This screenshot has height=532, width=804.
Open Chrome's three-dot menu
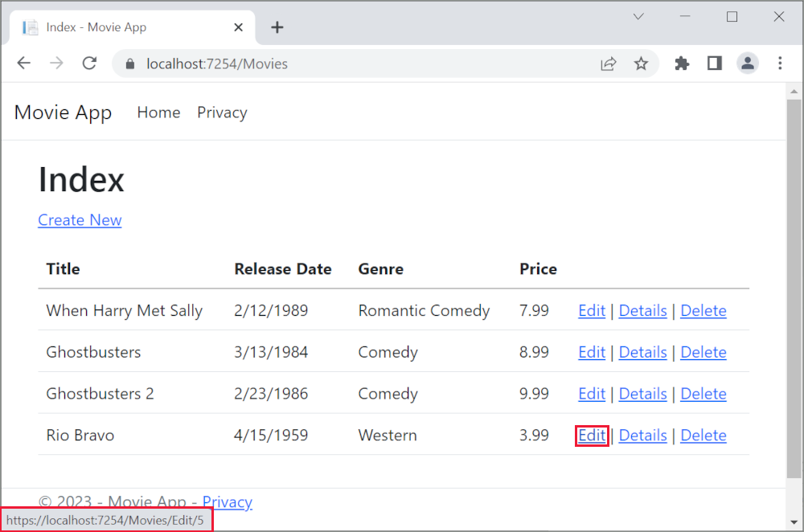pyautogui.click(x=780, y=63)
